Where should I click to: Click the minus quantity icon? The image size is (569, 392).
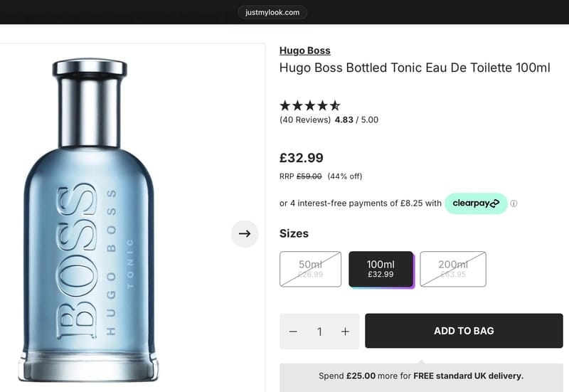pos(293,332)
